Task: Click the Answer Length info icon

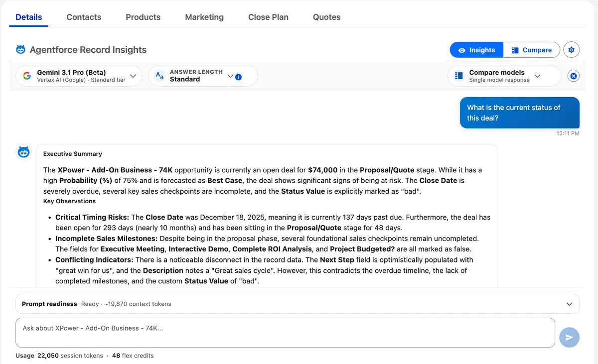Action: (x=238, y=77)
